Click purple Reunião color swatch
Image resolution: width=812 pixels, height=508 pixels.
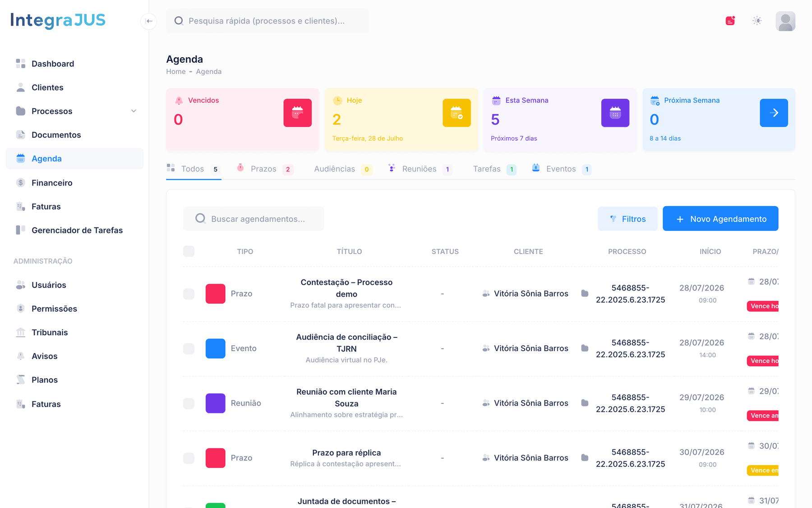click(x=216, y=403)
